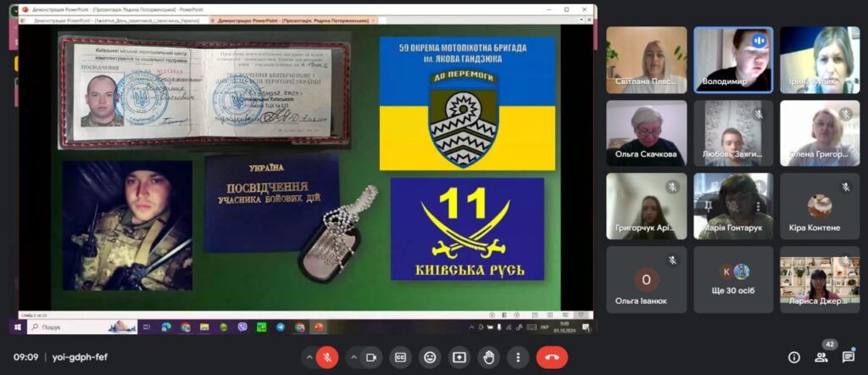
Task: Leave the call with the red button
Action: pyautogui.click(x=552, y=357)
